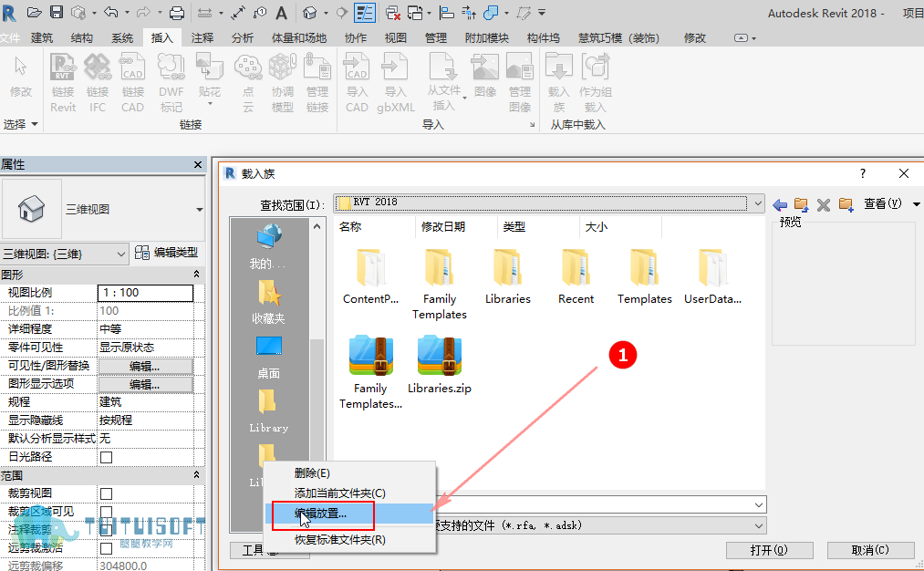This screenshot has height=571, width=924.
Task: Click 编辑... button for 可见性/图形替换
Action: coord(145,367)
